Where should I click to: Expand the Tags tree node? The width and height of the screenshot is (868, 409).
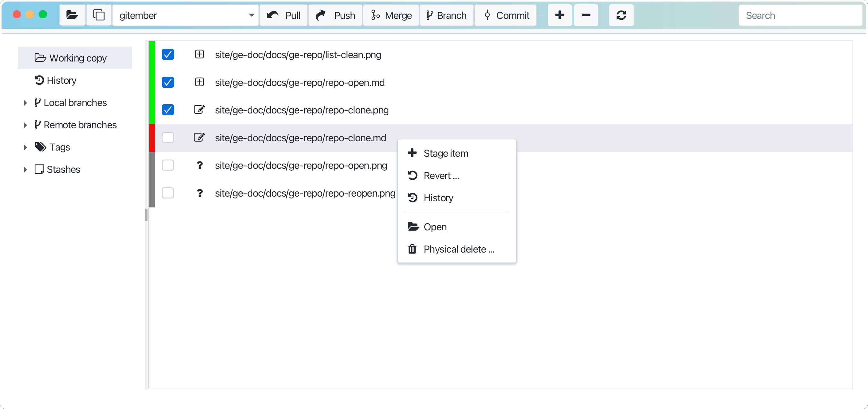coord(25,147)
